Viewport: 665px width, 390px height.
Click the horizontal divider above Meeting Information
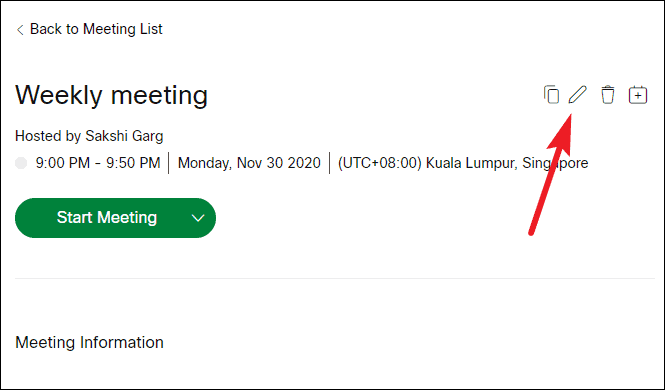pos(335,279)
